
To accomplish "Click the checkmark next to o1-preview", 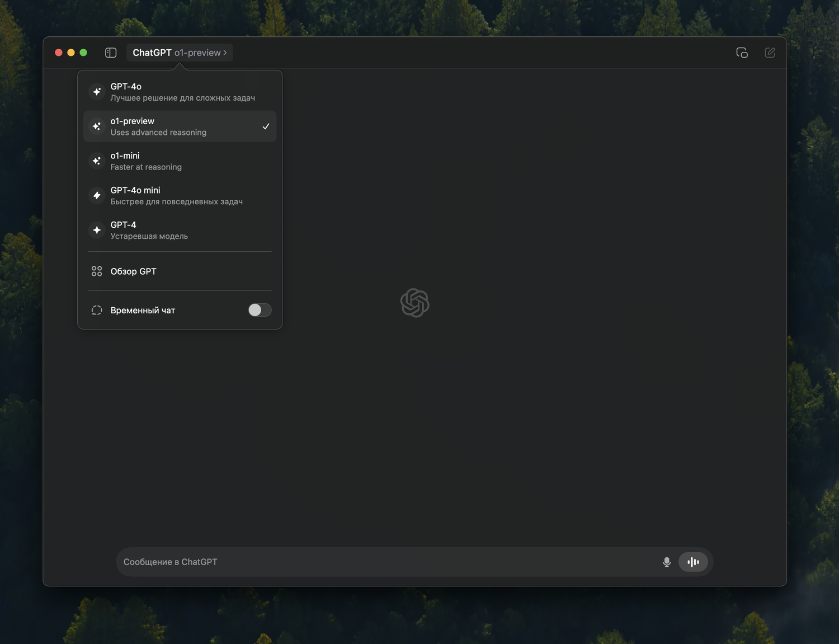I will coord(266,126).
